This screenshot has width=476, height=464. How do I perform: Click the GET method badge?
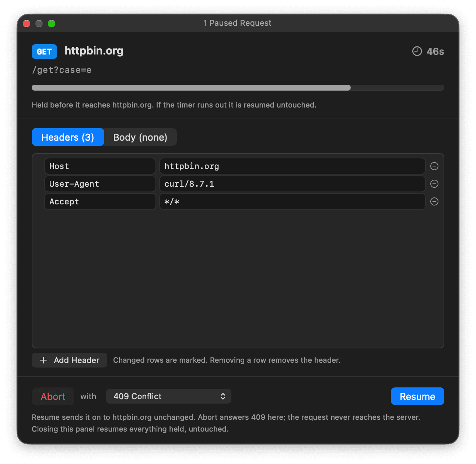pyautogui.click(x=44, y=52)
